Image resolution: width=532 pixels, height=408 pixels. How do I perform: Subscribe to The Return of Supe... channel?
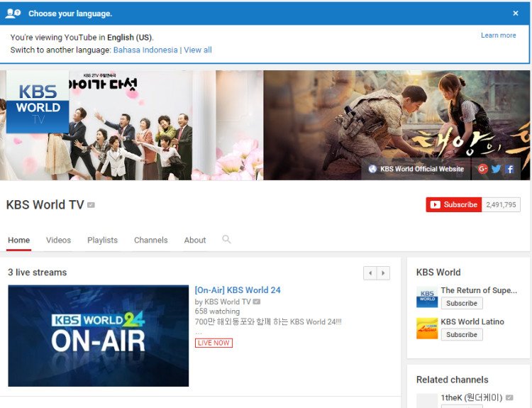tap(462, 303)
